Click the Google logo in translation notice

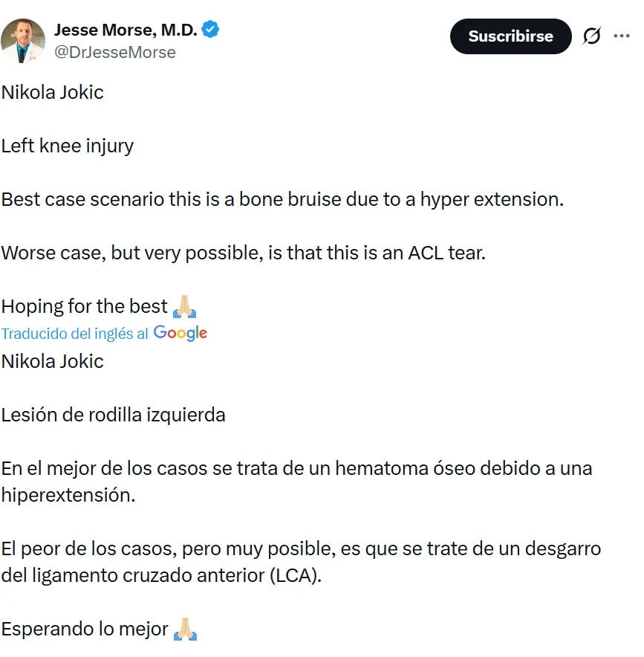(180, 333)
